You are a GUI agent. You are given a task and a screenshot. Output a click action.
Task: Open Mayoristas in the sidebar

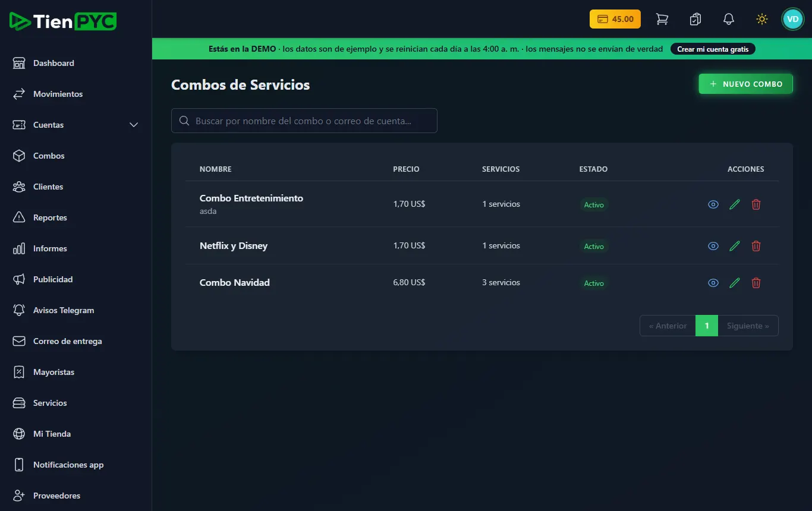pyautogui.click(x=76, y=372)
